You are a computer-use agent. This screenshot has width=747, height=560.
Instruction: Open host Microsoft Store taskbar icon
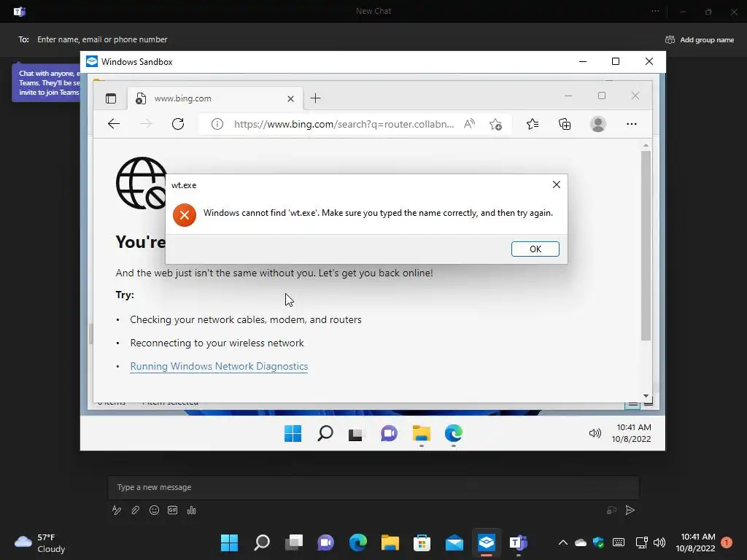tap(422, 542)
